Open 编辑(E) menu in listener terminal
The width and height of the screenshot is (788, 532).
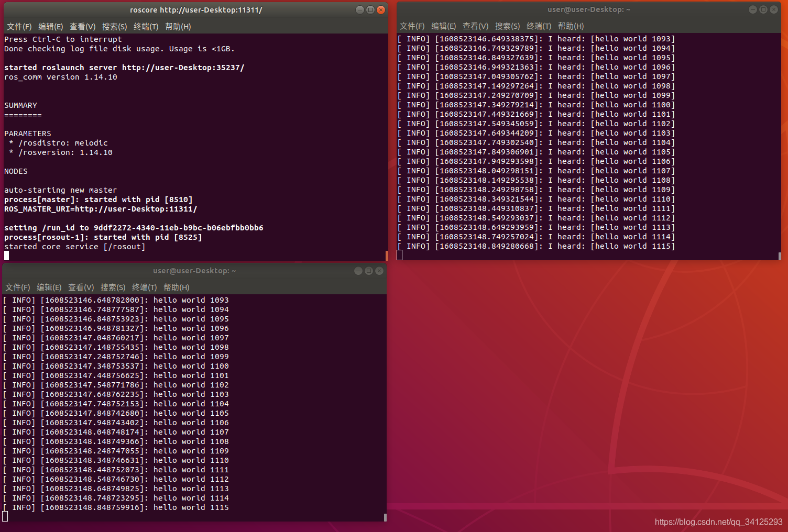(x=444, y=26)
